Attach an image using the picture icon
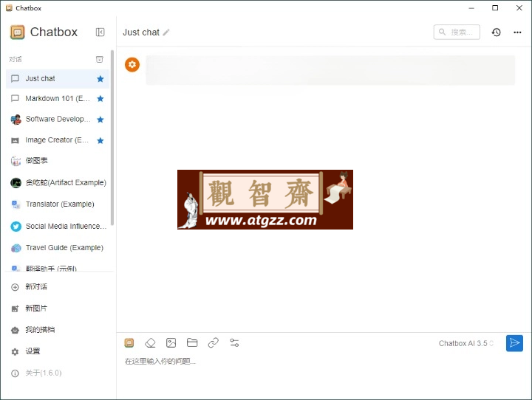The width and height of the screenshot is (532, 400). (171, 343)
